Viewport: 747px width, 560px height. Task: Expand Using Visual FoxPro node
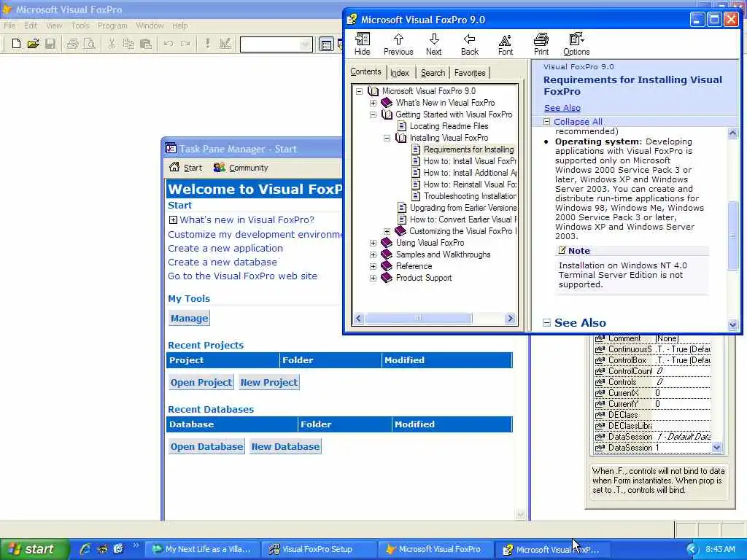coord(373,243)
